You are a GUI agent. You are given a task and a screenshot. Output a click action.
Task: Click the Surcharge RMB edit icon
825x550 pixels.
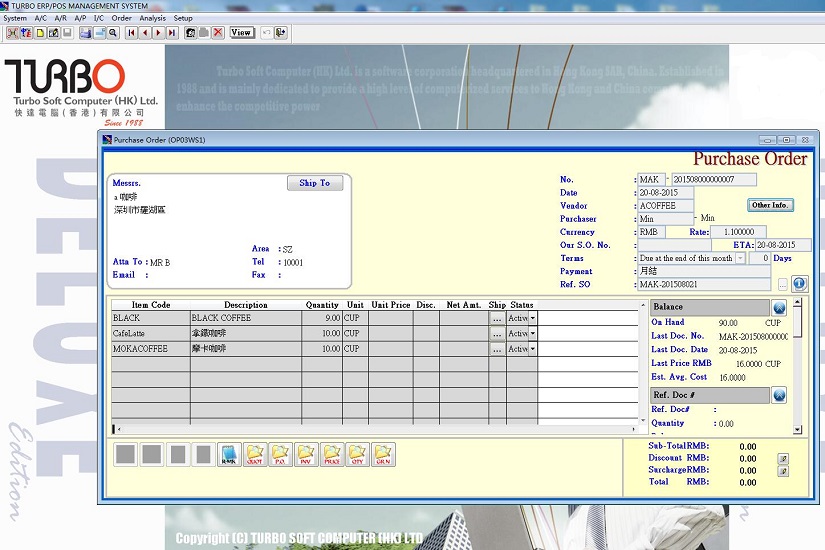pyautogui.click(x=783, y=471)
